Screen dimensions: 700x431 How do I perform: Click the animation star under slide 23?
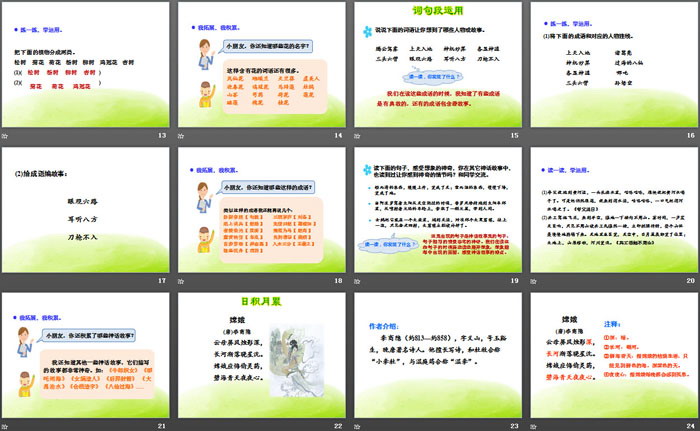tap(357, 427)
